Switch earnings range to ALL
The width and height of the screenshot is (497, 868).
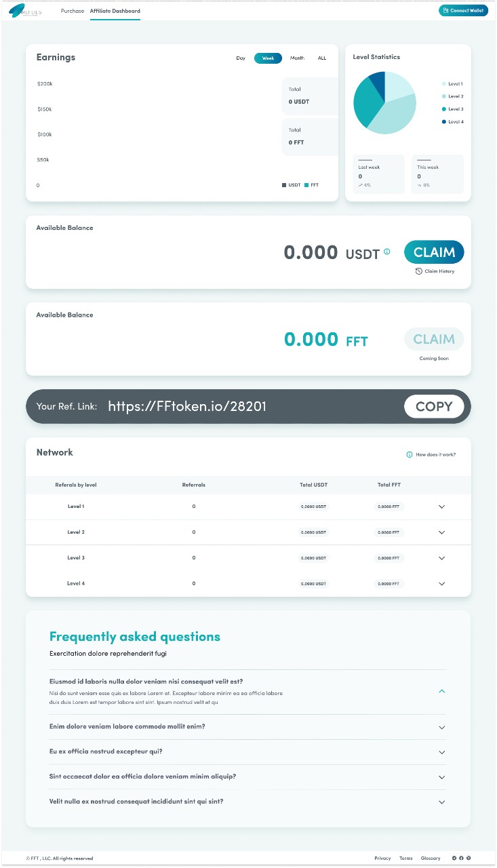(322, 58)
